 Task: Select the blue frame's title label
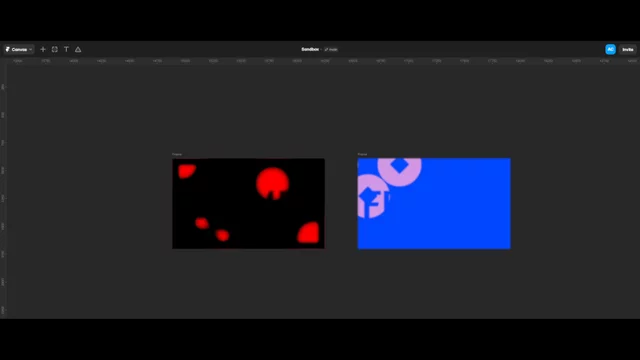coord(362,154)
